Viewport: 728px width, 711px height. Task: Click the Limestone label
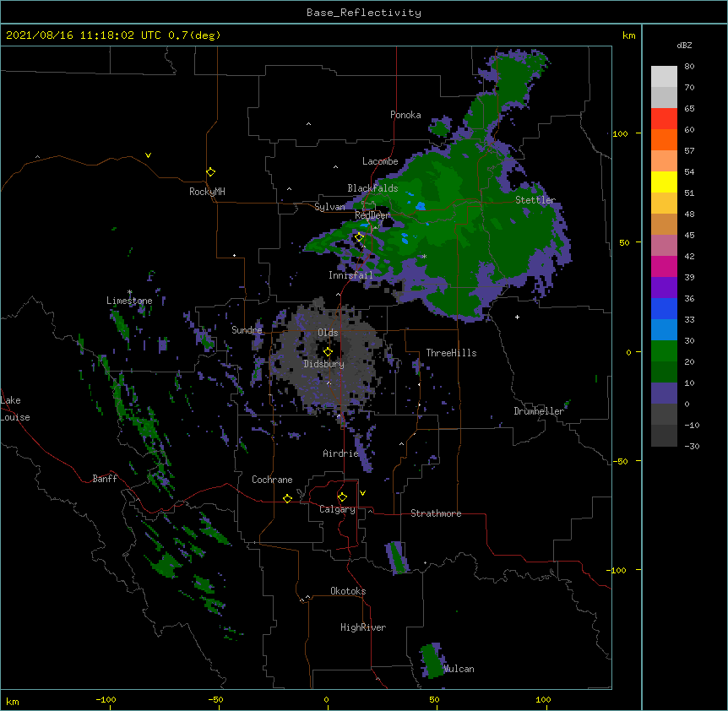(129, 301)
